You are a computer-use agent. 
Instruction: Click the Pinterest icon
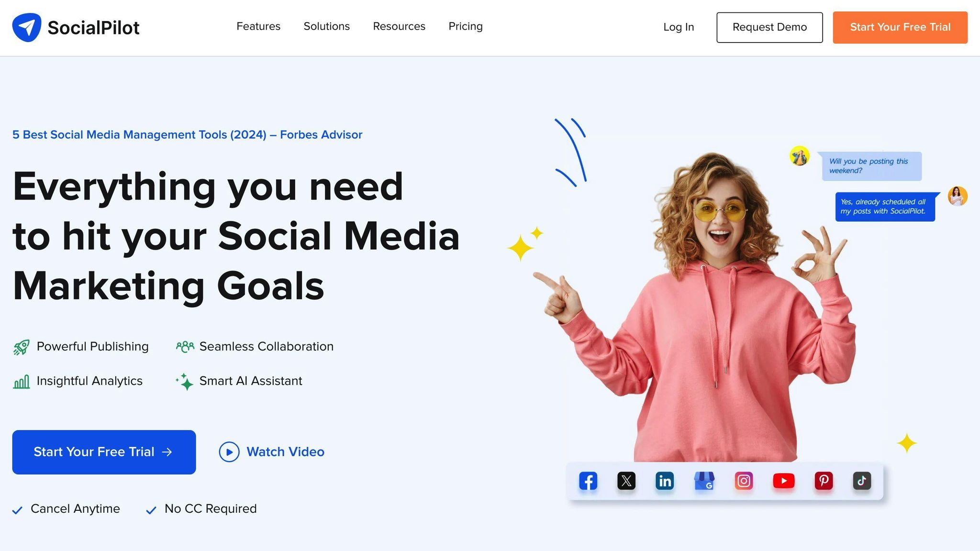click(824, 481)
